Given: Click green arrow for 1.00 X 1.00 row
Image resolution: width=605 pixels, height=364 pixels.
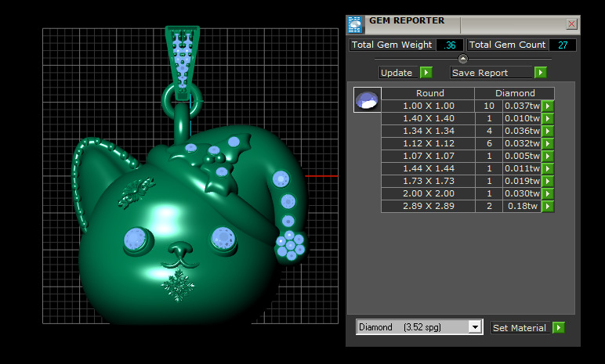Looking at the screenshot, I should click(x=548, y=106).
